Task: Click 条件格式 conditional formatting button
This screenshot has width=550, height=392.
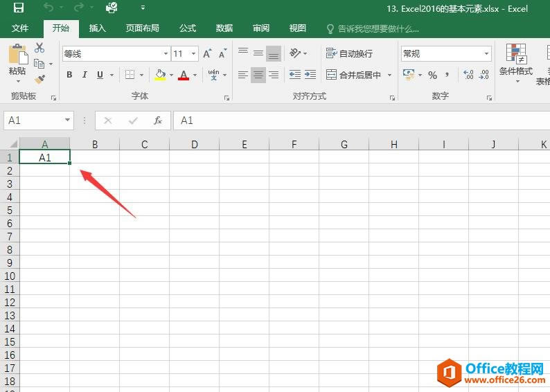Action: click(x=515, y=63)
